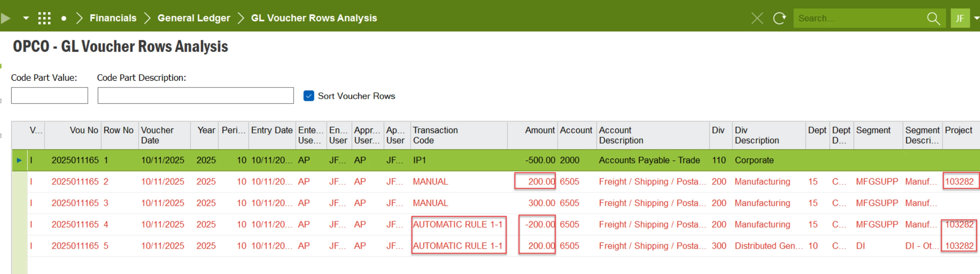This screenshot has width=980, height=274.
Task: Focus the Code Part Description field
Action: pyautogui.click(x=196, y=95)
